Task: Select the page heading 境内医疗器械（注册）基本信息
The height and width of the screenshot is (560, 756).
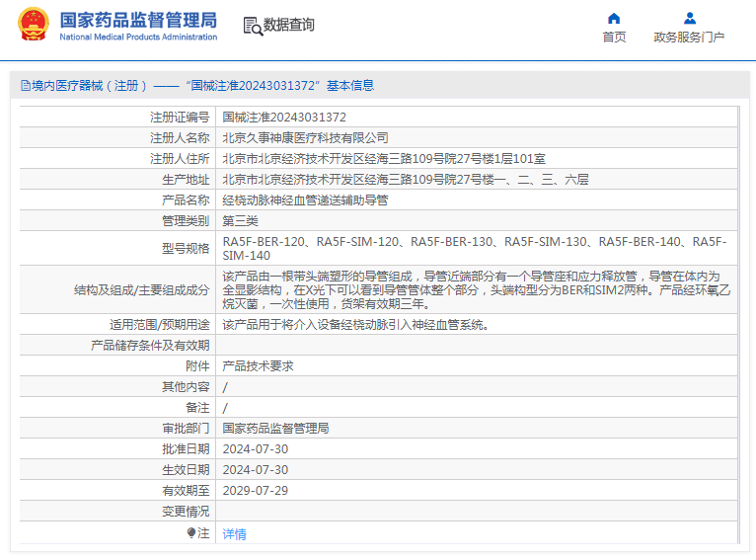Action: tap(197, 86)
